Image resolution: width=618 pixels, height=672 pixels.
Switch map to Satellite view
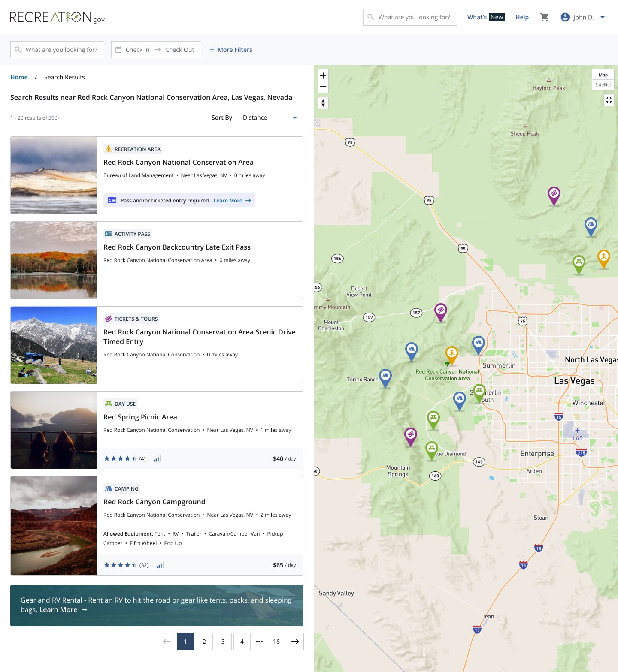pyautogui.click(x=603, y=85)
